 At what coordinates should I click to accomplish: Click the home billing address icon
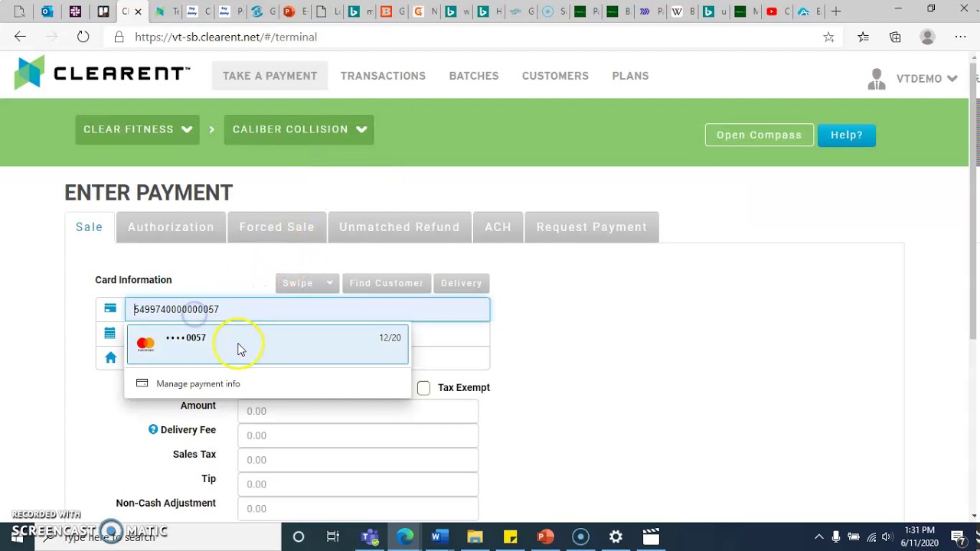point(110,357)
